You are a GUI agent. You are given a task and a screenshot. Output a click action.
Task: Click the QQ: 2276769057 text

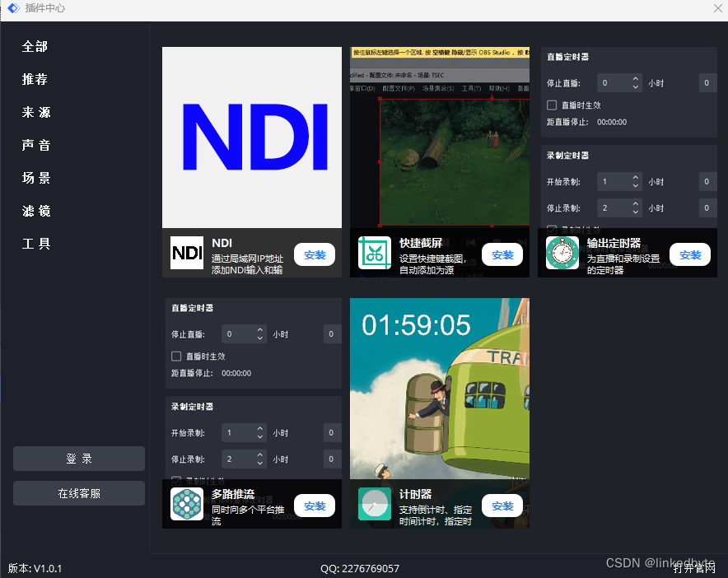pos(360,569)
